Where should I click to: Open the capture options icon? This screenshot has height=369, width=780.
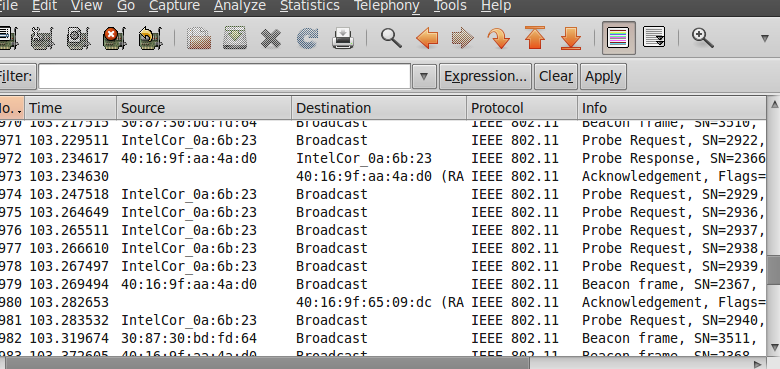pos(42,38)
